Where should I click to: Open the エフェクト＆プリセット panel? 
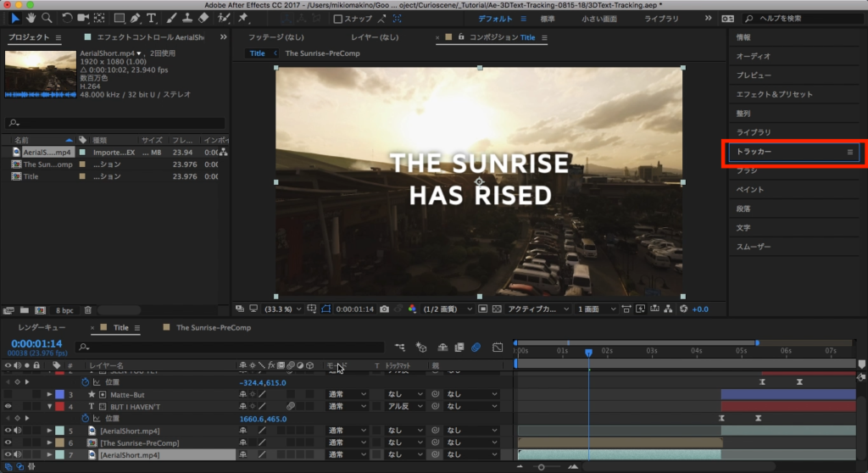point(774,94)
